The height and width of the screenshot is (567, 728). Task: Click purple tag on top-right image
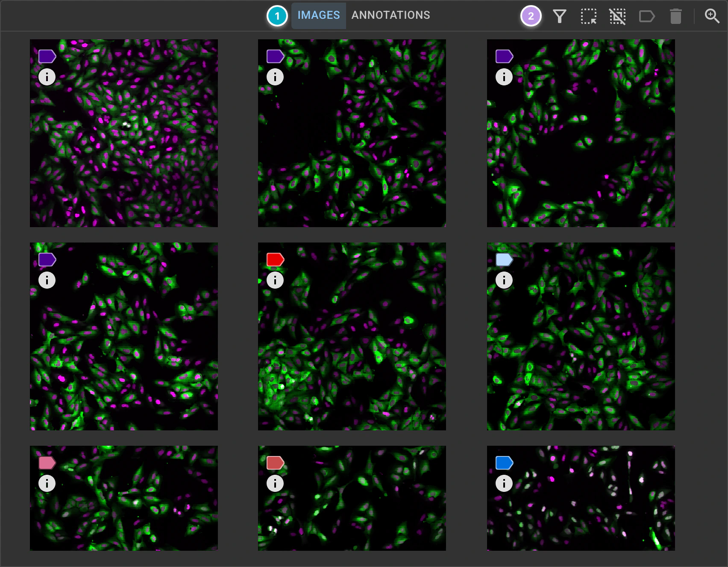coord(505,56)
